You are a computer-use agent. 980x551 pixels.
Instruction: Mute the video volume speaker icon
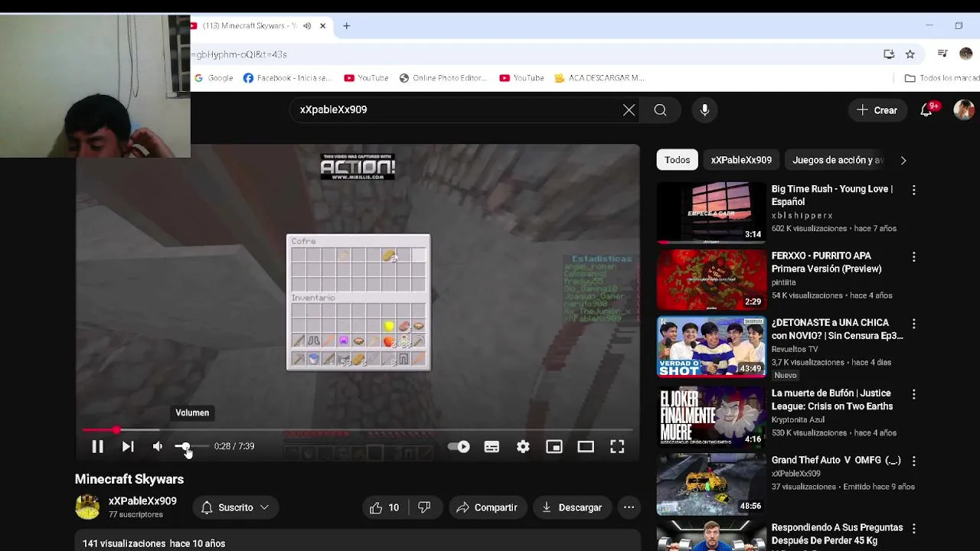(x=158, y=446)
